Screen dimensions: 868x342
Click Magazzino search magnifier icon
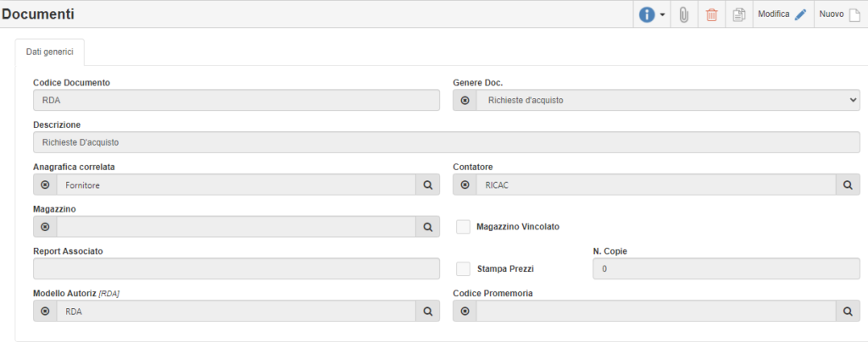(428, 227)
